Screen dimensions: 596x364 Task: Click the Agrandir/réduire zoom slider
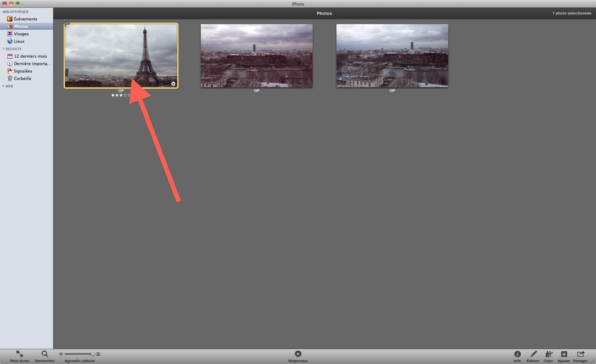[x=79, y=354]
